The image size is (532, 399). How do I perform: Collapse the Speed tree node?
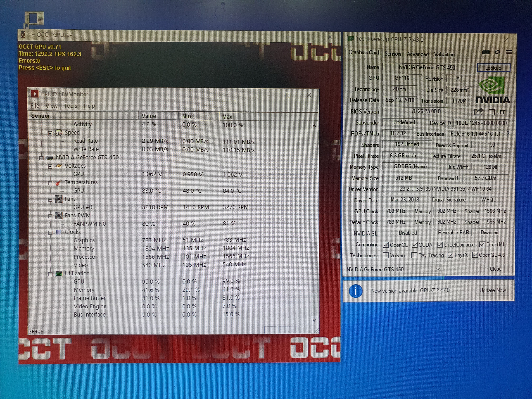[50, 133]
